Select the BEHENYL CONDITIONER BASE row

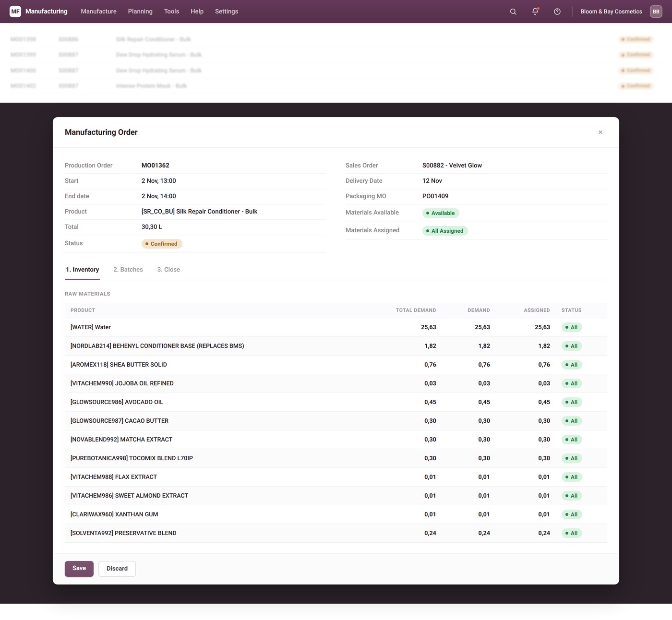pyautogui.click(x=336, y=346)
